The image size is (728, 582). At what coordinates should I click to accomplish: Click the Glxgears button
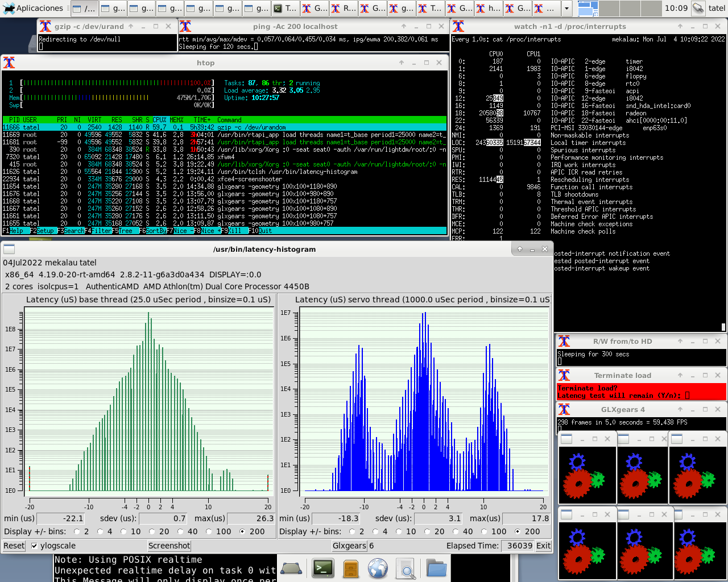point(349,546)
